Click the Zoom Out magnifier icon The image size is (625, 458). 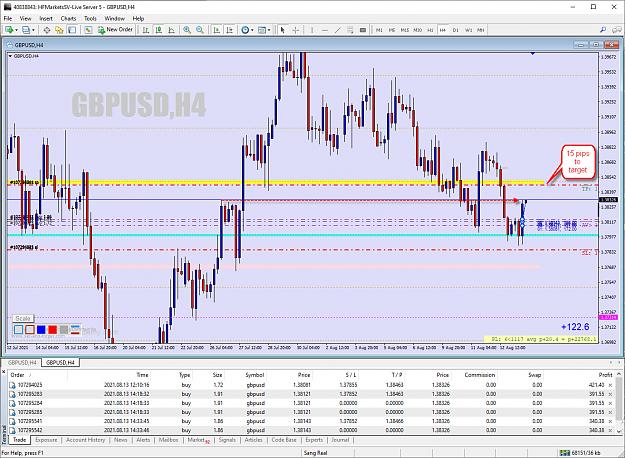[200, 30]
